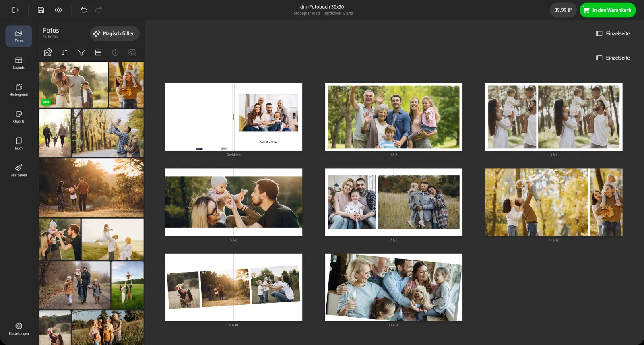Show photo info icon
The height and width of the screenshot is (345, 644).
point(115,52)
